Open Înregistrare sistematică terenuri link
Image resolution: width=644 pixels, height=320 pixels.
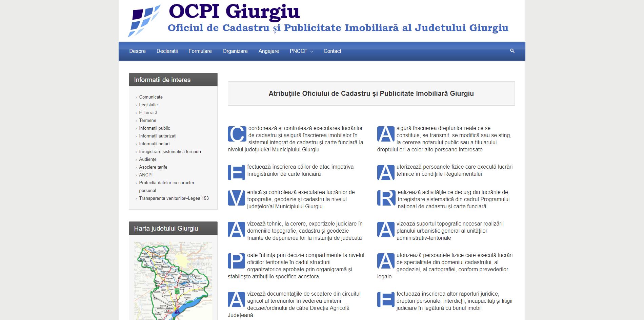point(170,151)
